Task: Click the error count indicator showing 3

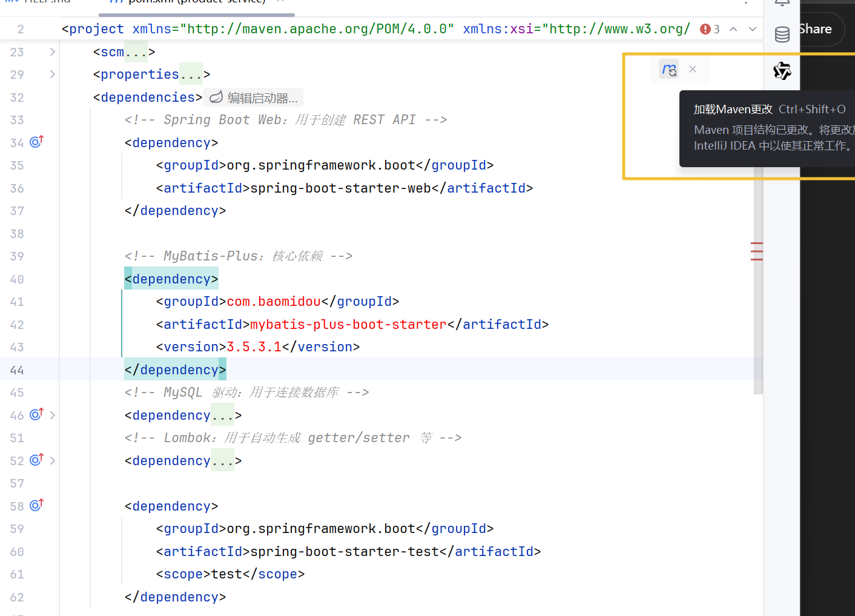Action: (x=710, y=29)
